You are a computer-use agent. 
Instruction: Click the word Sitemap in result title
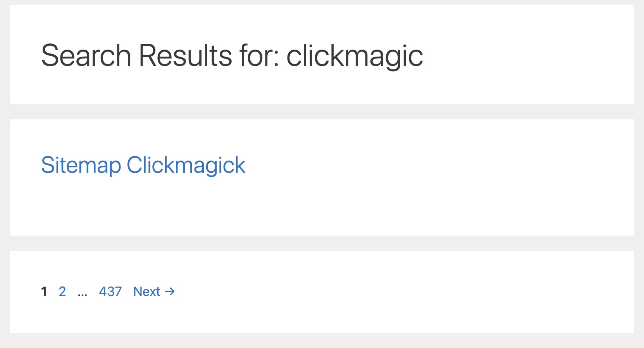click(x=81, y=165)
